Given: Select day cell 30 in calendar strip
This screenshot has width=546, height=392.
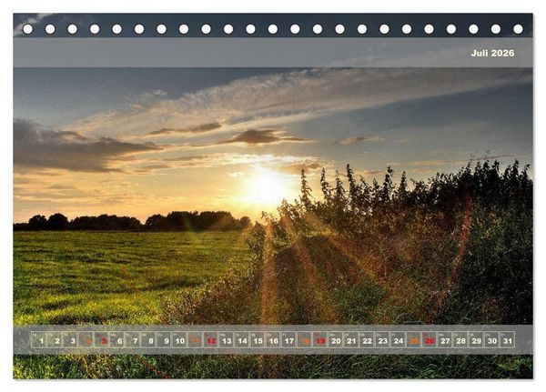Looking at the screenshot, I should pos(492,340).
